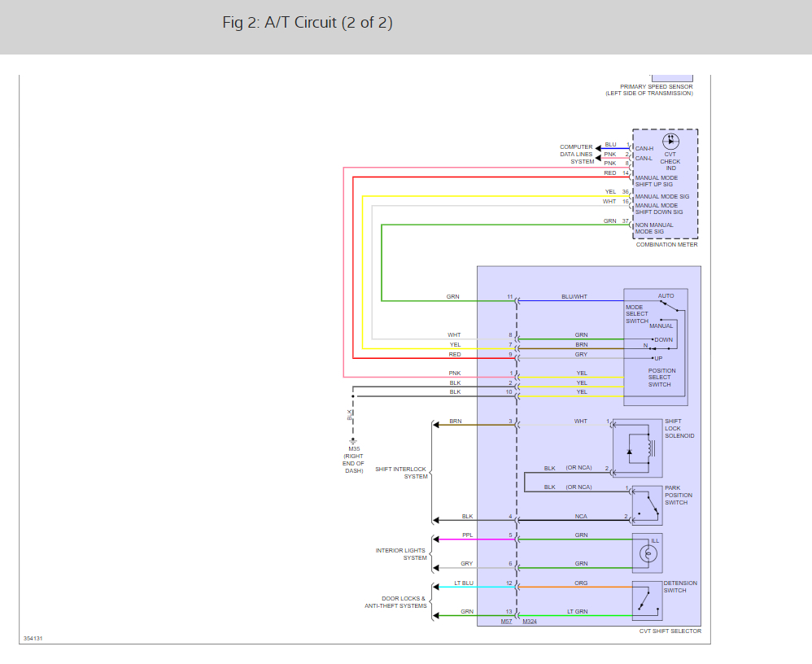Click the arrowhead on the BRN shift interlock wire
The width and height of the screenshot is (812, 664).
tap(436, 426)
